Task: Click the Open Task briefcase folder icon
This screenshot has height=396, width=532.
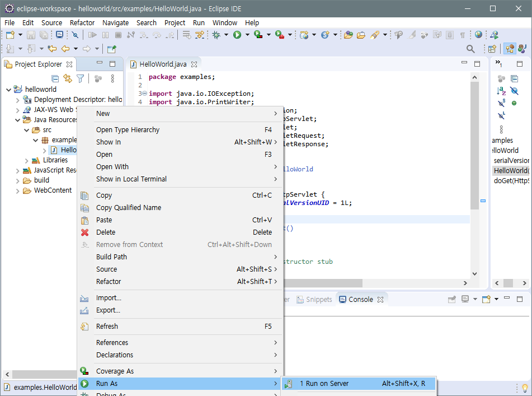Action: 361,35
